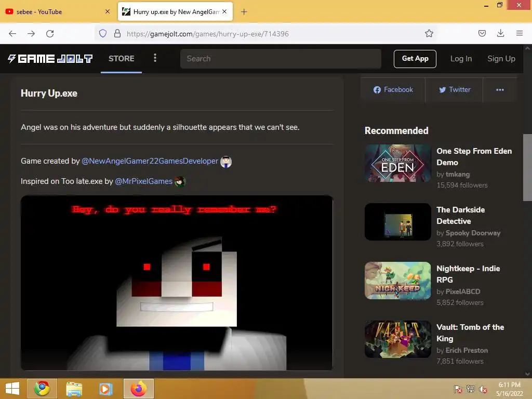
Task: Open the Action Center flag tray icon
Action: click(458, 389)
